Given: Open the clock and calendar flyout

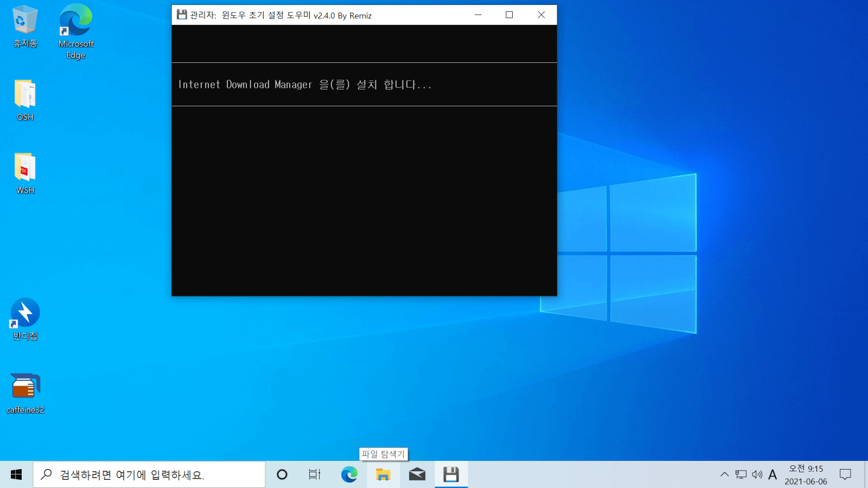Looking at the screenshot, I should [x=806, y=474].
